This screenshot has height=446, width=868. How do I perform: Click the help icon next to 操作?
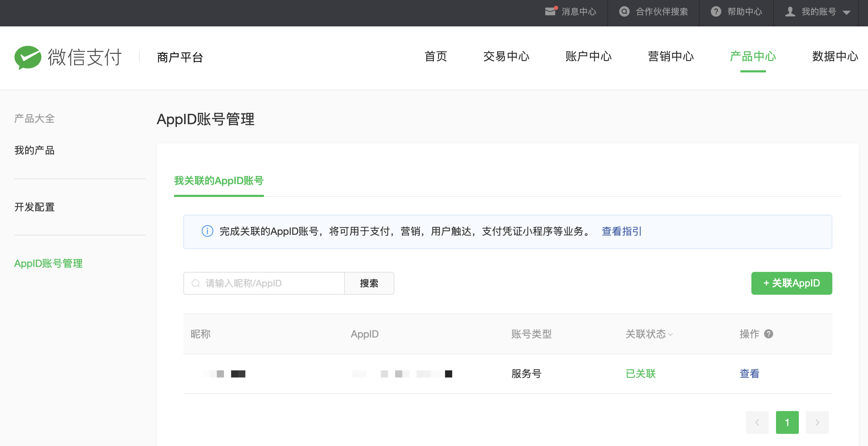click(x=769, y=334)
